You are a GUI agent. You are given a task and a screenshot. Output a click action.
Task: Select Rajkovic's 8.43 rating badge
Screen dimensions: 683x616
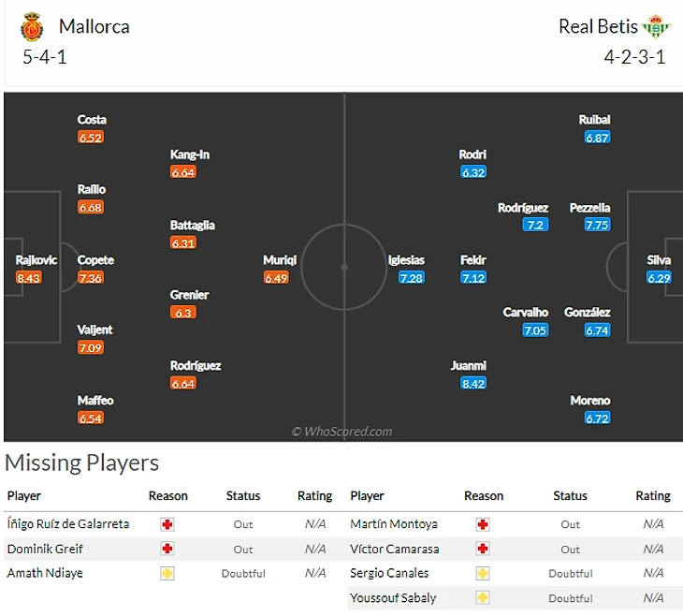coord(29,278)
